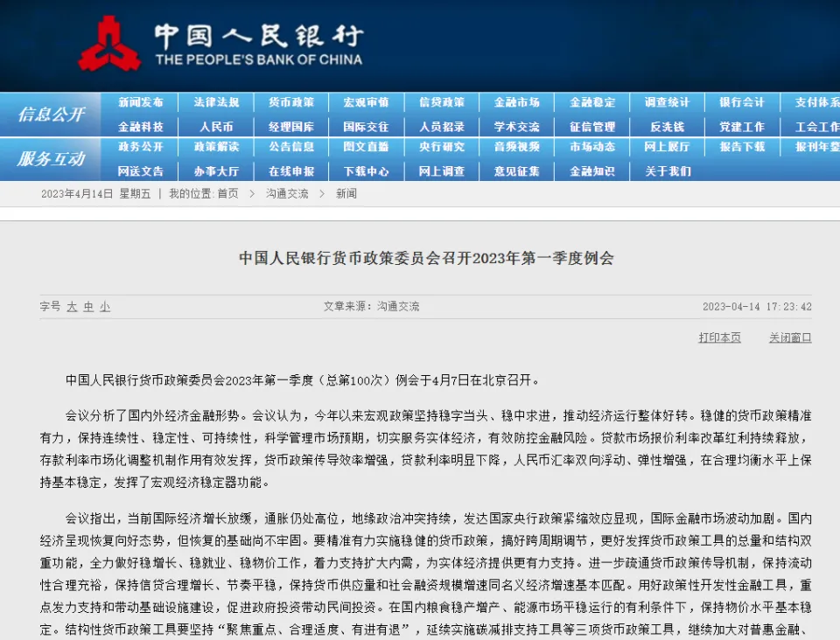
Task: Set font size to 中 (medium)
Action: point(88,307)
